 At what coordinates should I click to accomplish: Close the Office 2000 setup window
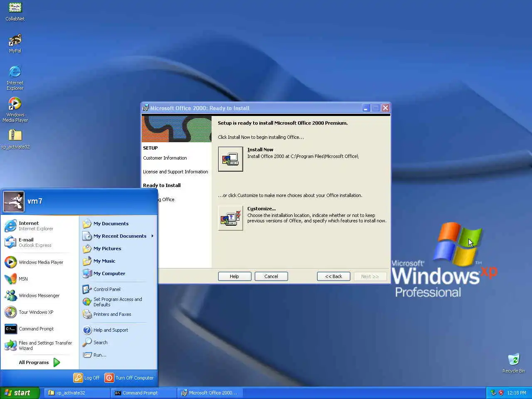(x=385, y=108)
